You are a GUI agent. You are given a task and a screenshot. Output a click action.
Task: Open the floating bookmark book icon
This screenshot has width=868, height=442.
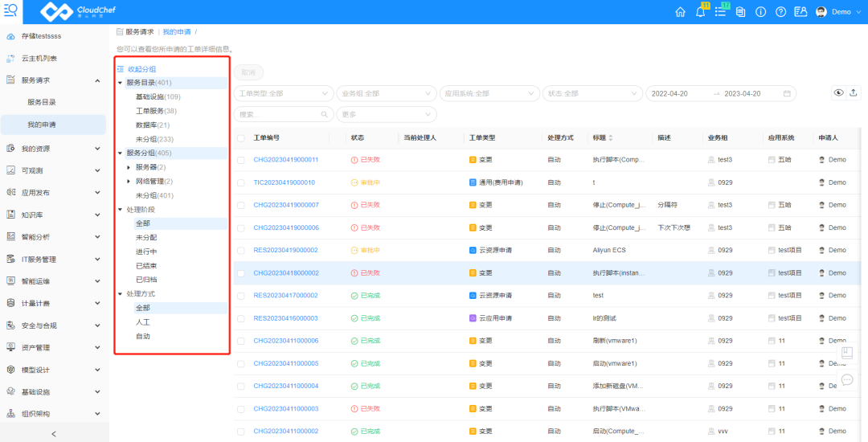coord(847,352)
